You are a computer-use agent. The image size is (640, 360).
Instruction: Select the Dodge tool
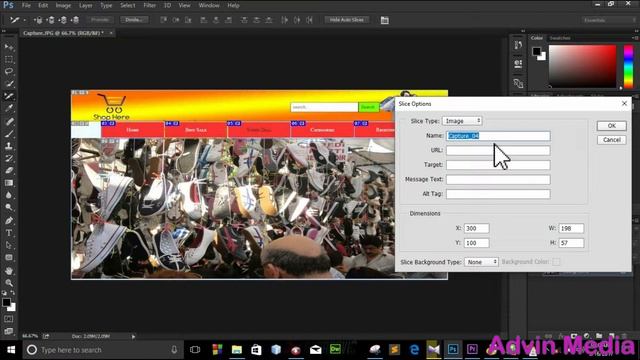[x=9, y=207]
